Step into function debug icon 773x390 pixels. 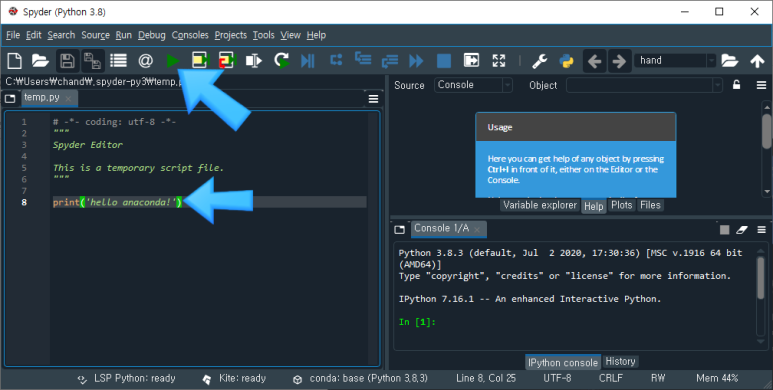[x=363, y=59]
